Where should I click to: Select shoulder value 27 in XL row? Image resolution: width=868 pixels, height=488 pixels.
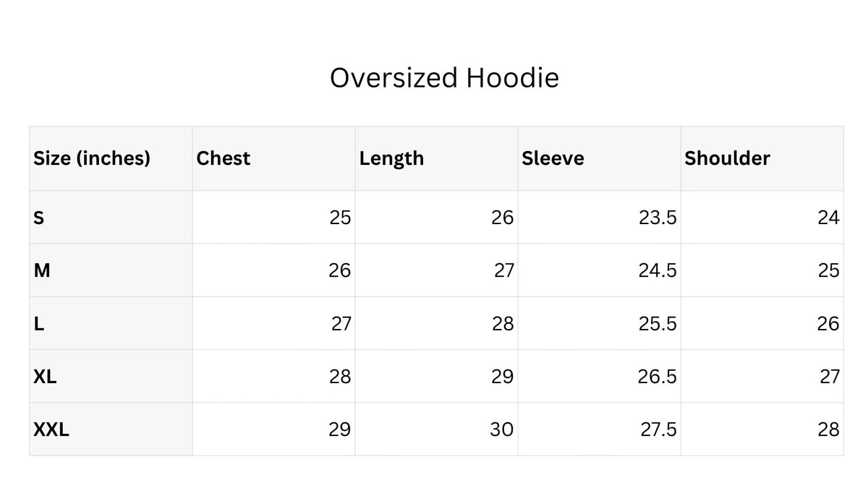click(829, 376)
